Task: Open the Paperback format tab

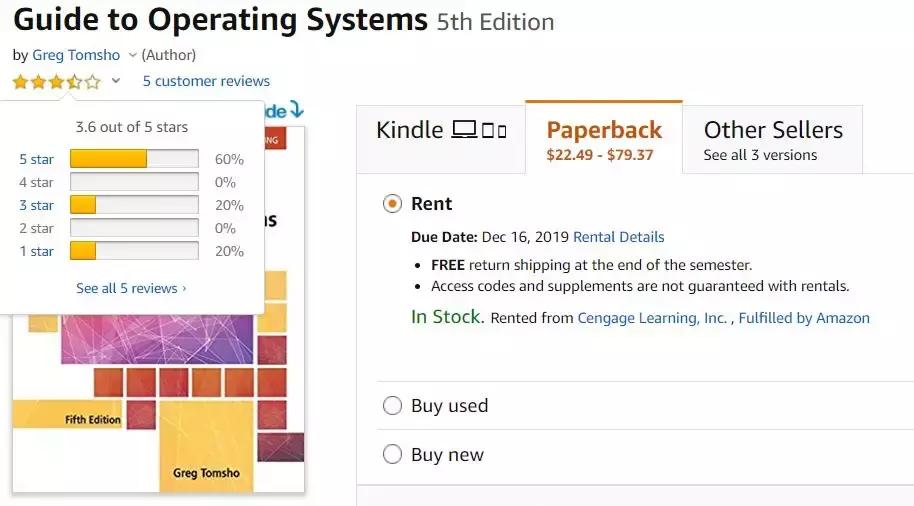Action: 603,138
